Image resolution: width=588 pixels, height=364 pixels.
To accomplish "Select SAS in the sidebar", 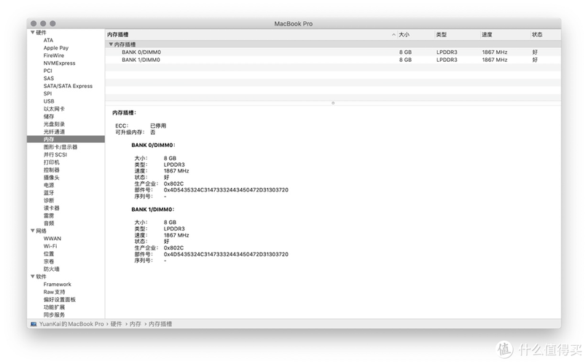I will click(x=48, y=79).
